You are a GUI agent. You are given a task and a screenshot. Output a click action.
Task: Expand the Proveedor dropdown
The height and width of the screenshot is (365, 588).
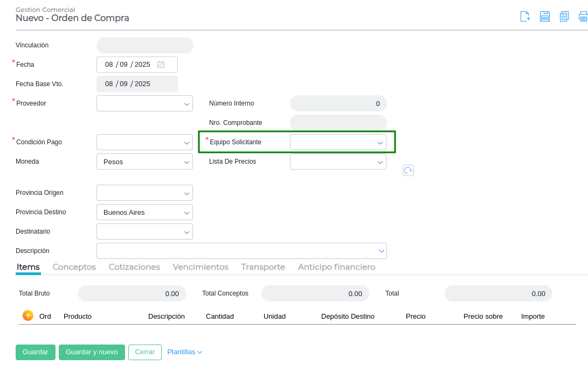point(186,104)
